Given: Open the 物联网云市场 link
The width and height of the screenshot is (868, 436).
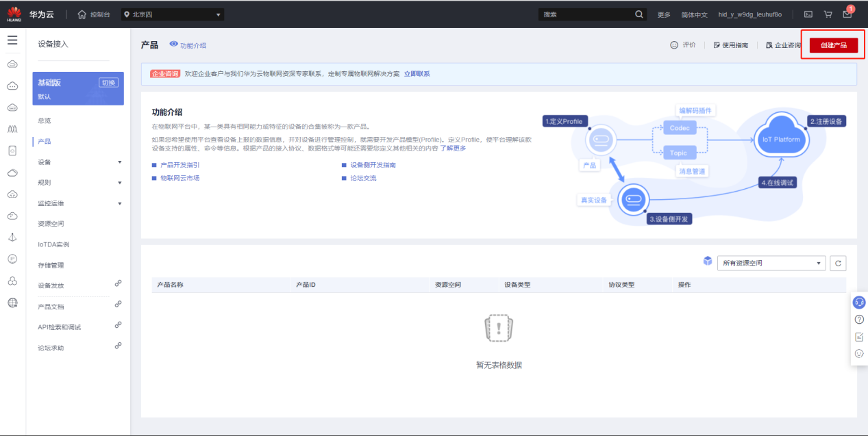Looking at the screenshot, I should 180,178.
